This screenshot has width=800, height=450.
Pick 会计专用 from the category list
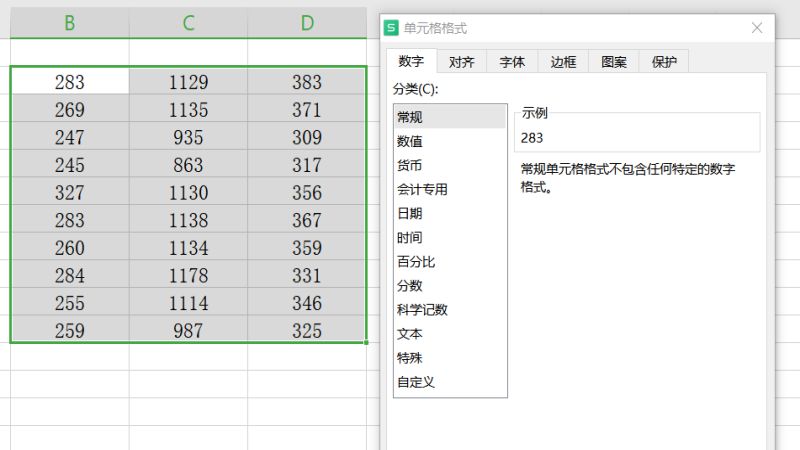click(x=422, y=190)
